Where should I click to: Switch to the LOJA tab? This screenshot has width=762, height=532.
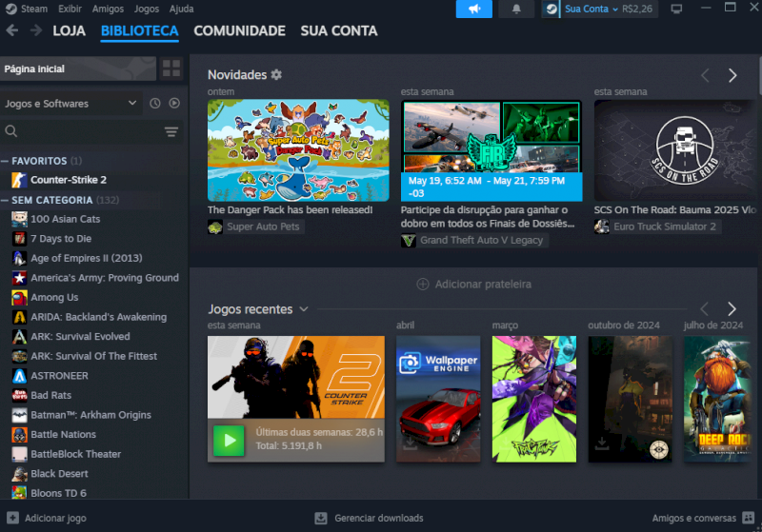click(x=69, y=30)
